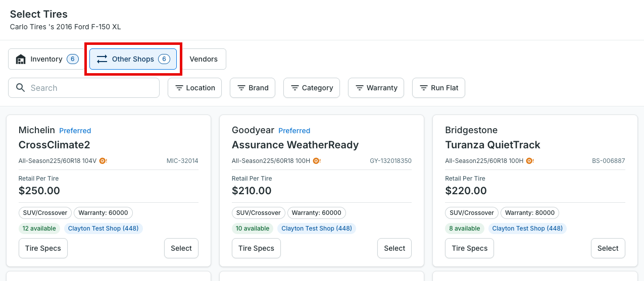Click the filter lines icon on Location
Screen dimensions: 644x281
[179, 88]
